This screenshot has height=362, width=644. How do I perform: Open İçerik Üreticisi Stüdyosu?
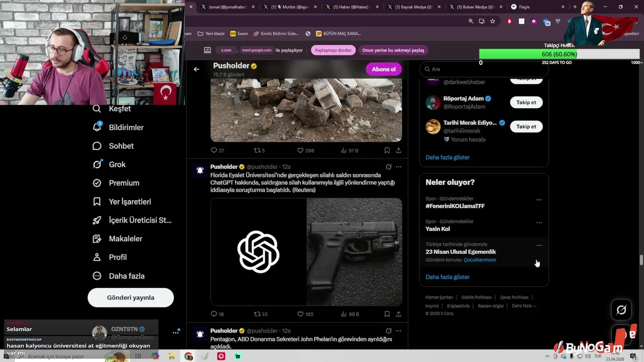point(132,220)
